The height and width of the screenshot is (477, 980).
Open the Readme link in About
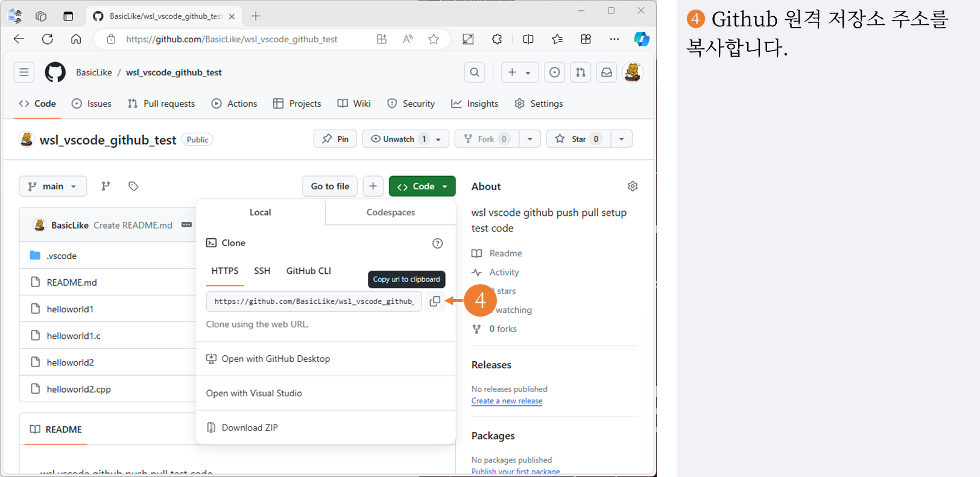coord(505,253)
